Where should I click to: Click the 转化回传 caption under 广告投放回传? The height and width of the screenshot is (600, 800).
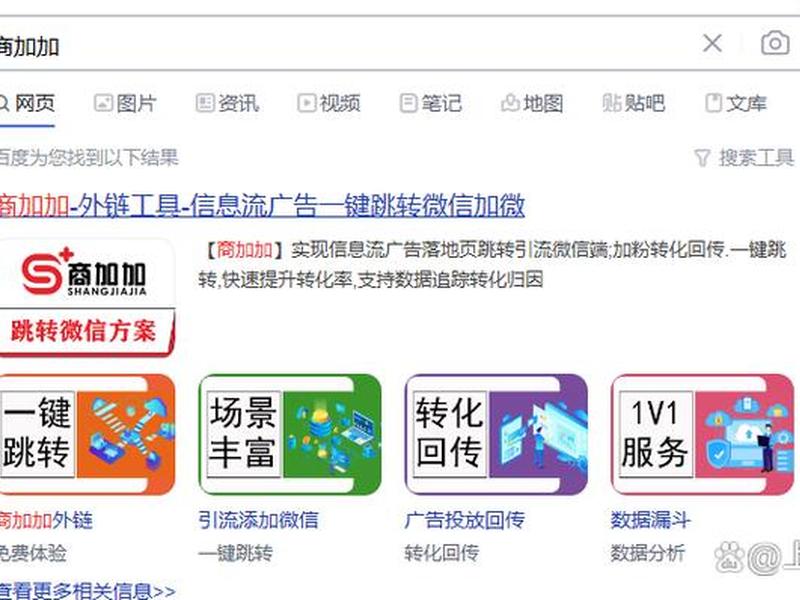coord(441,553)
